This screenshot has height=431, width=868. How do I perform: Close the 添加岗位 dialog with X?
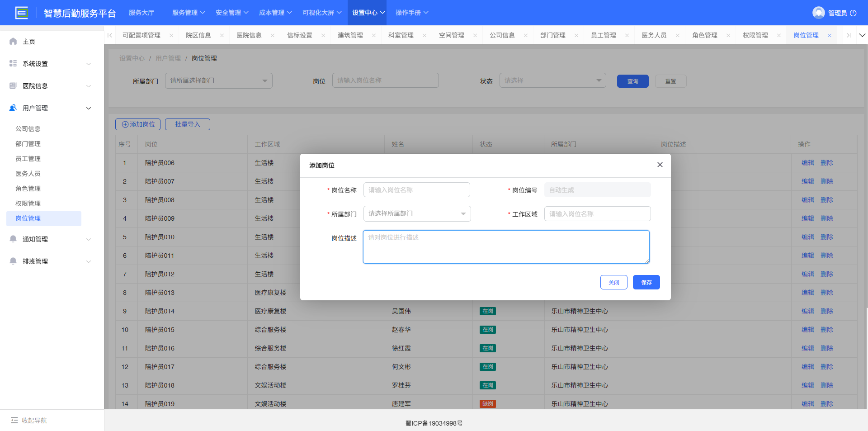pos(660,165)
